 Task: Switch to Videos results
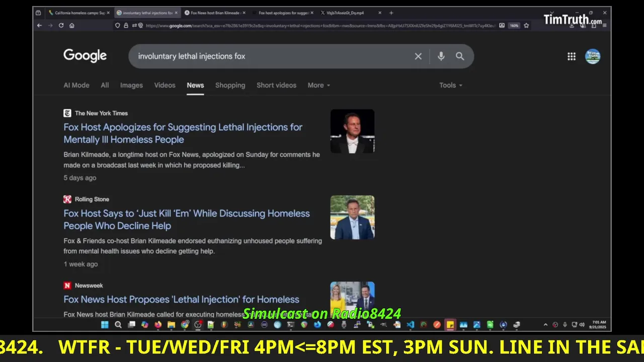pyautogui.click(x=165, y=85)
